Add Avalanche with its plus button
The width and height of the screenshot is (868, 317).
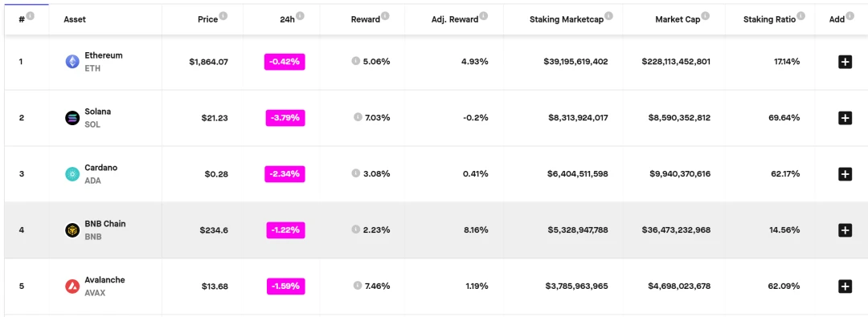pos(845,287)
